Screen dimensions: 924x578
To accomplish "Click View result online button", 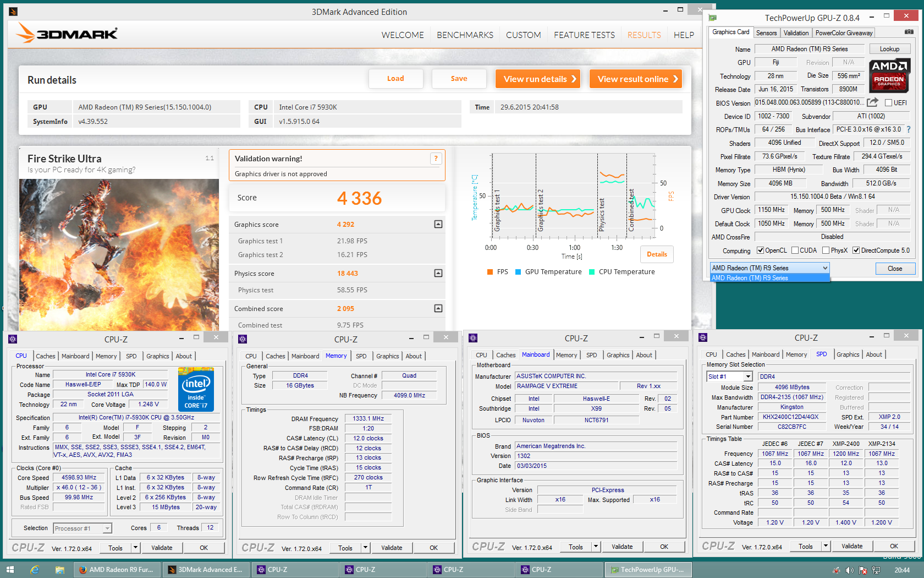I will [x=636, y=79].
